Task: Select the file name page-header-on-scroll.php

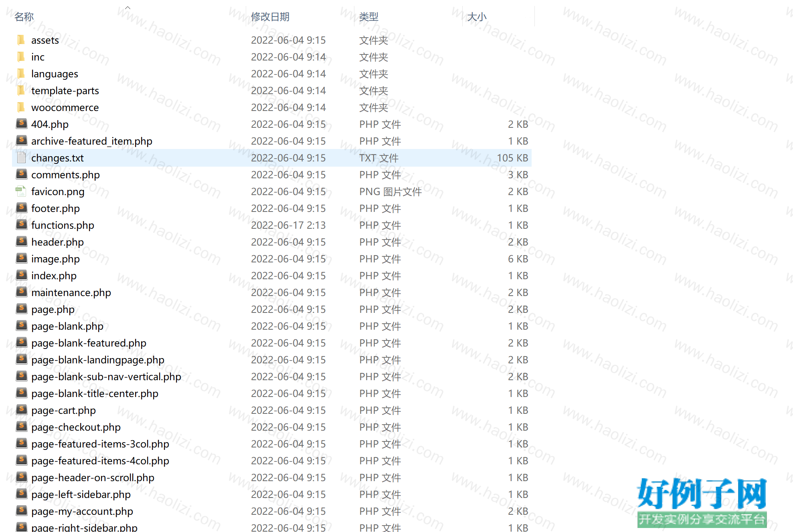Action: (93, 478)
